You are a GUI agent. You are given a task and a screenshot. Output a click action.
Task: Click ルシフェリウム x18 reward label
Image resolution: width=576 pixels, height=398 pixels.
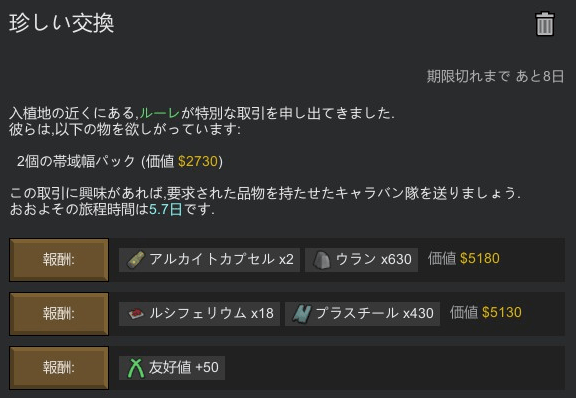(x=211, y=313)
